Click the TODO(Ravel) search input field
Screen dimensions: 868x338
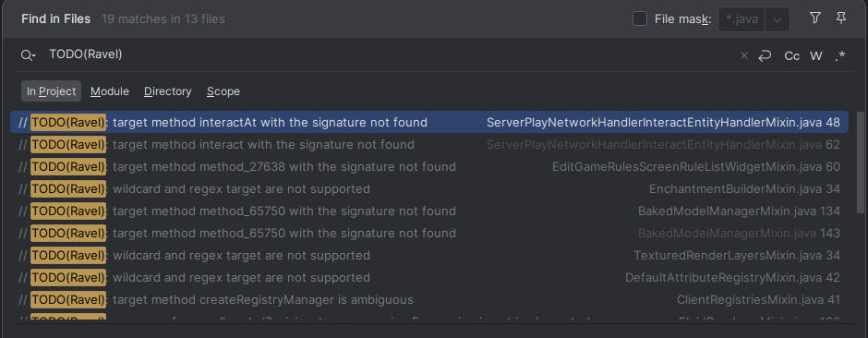(x=388, y=54)
